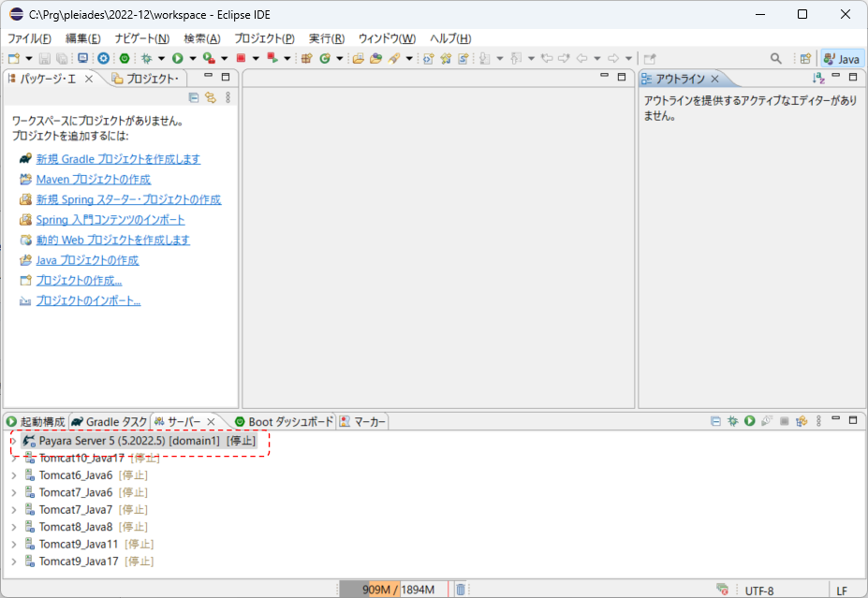Click the New Java Package icon
868x598 pixels.
pyautogui.click(x=307, y=58)
